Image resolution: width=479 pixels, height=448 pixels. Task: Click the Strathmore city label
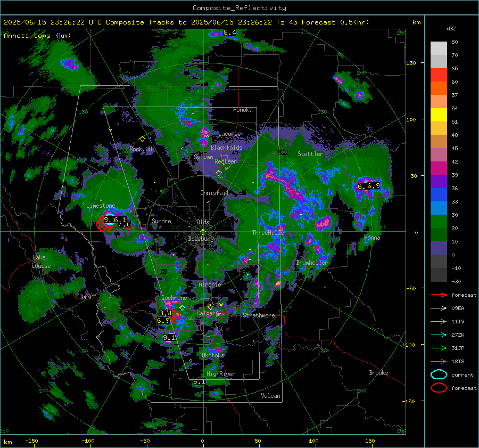(259, 315)
